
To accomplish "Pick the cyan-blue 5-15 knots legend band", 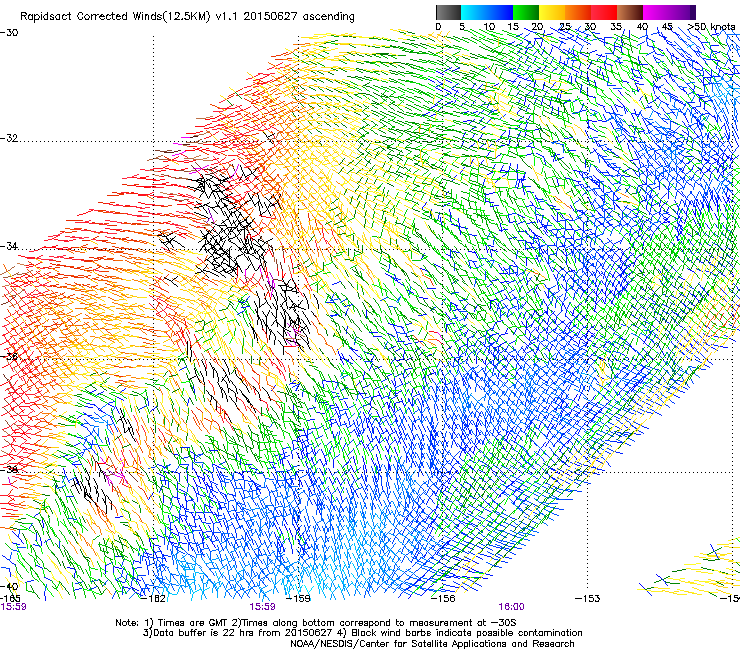I will (x=487, y=12).
